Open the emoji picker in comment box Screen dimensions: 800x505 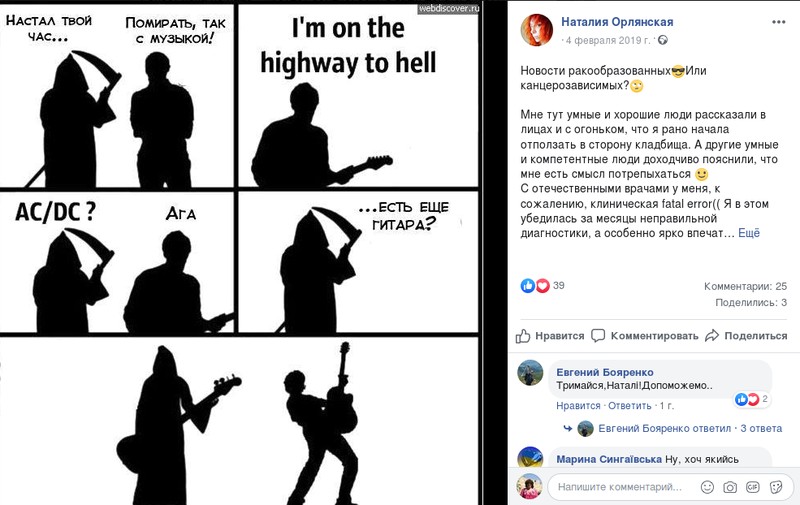tap(707, 487)
